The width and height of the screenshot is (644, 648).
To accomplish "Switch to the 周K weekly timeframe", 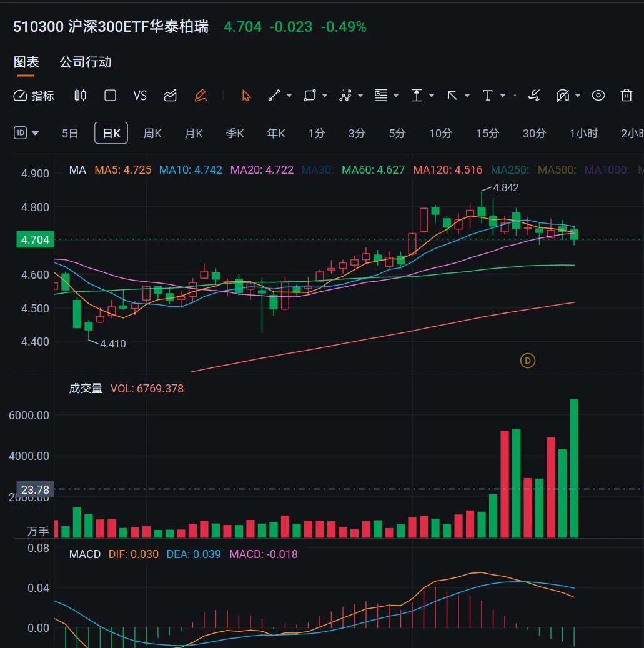I will 152,133.
